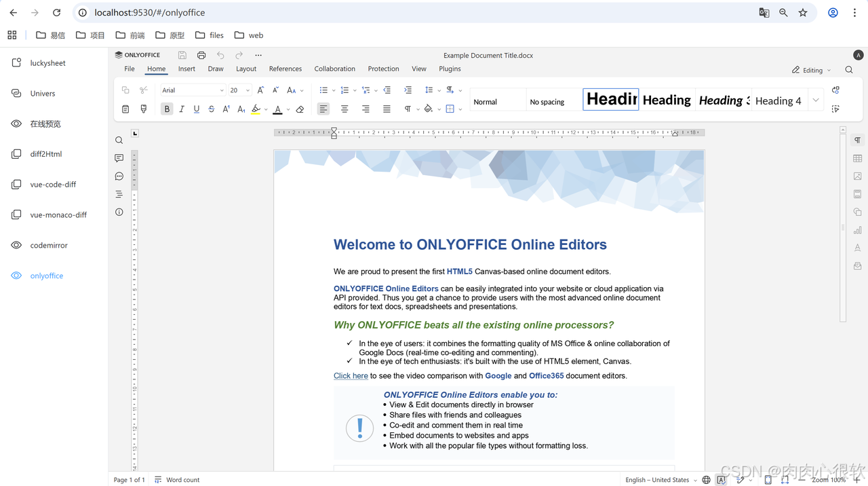The image size is (868, 486).
Task: Increase indent of the paragraph
Action: (x=408, y=90)
